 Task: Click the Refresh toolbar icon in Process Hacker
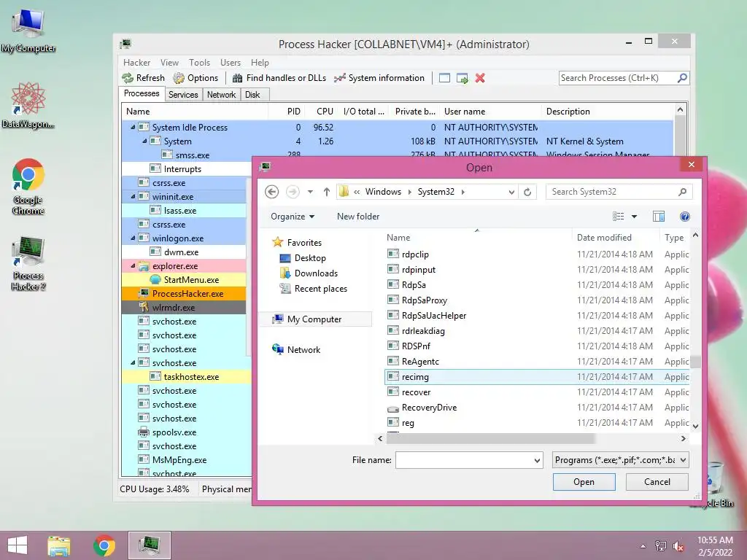128,78
